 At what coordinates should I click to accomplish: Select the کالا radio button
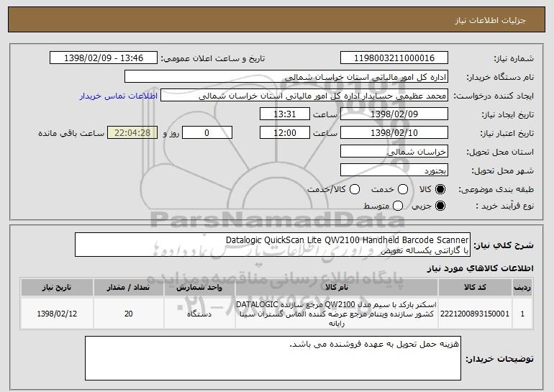tap(440, 189)
